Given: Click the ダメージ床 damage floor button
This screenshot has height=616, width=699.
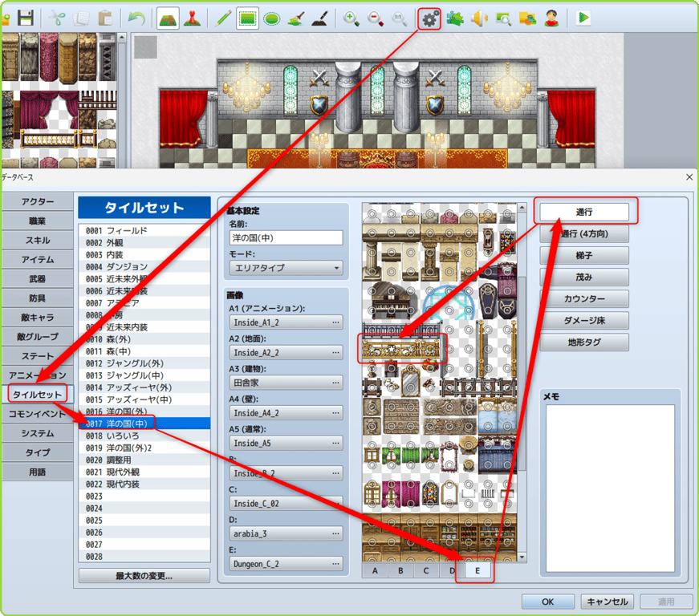Looking at the screenshot, I should tap(584, 320).
